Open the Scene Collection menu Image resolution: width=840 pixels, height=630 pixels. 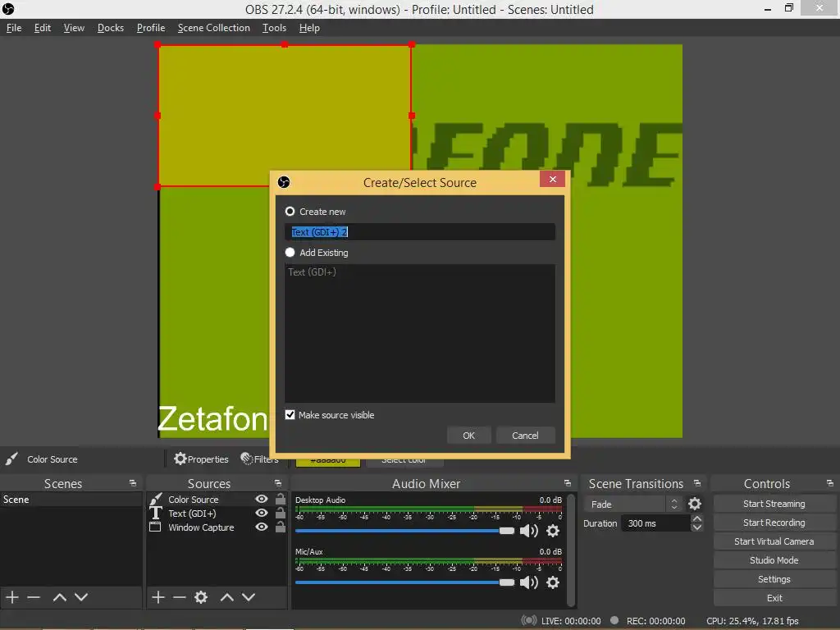pos(214,28)
